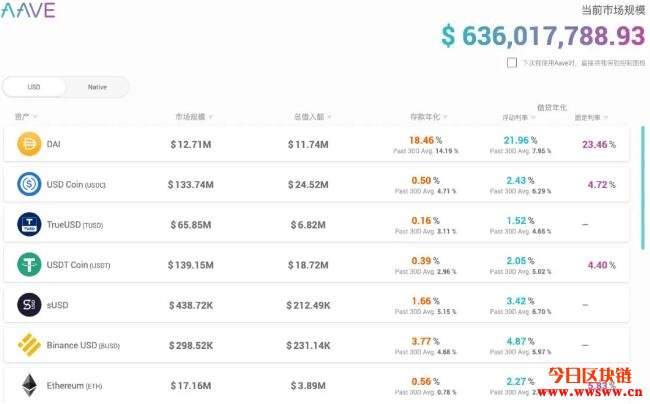Click the TrueUSD (TUSD) icon
Image resolution: width=650 pixels, height=404 pixels.
(x=29, y=224)
